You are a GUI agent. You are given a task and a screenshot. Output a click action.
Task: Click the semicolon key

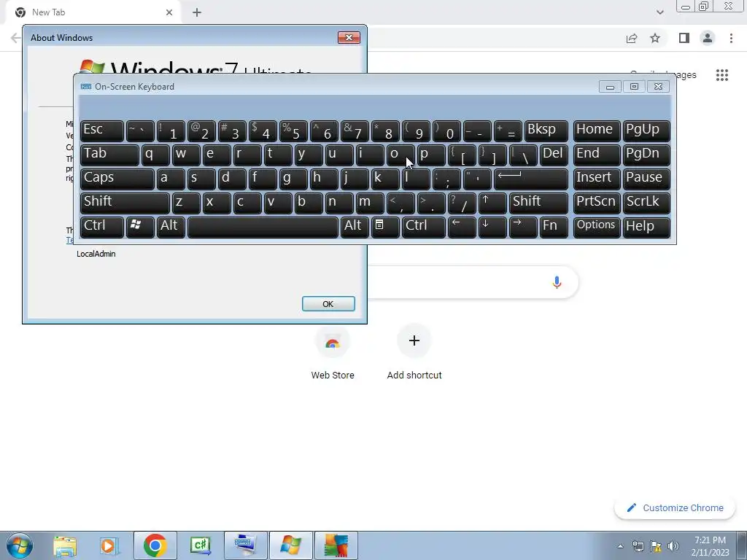(446, 179)
